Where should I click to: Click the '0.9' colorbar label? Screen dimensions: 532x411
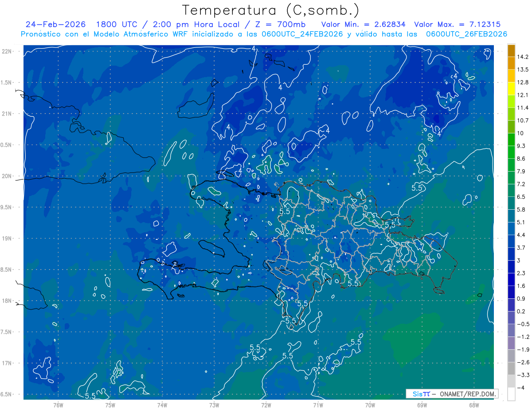point(521,298)
